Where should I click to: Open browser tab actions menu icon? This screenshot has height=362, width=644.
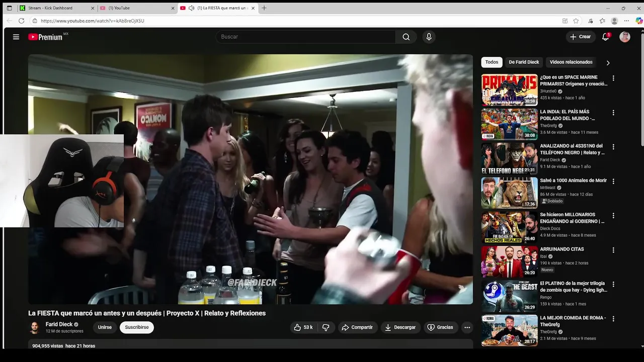point(9,8)
